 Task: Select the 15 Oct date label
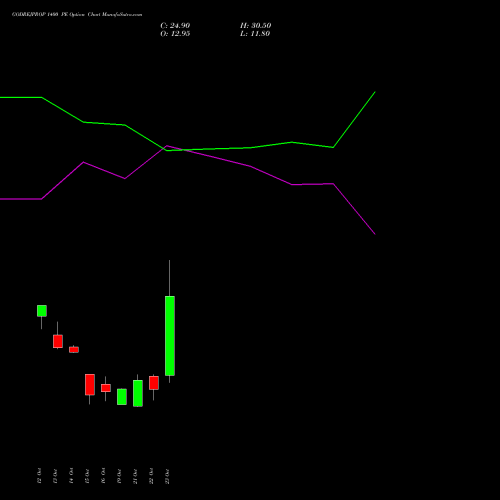pyautogui.click(x=87, y=476)
